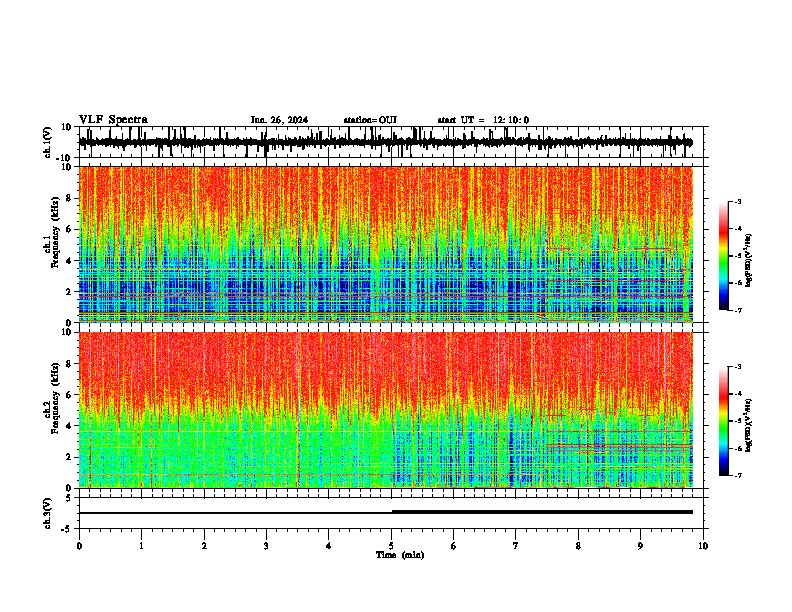Click the "6" kHz tick on ch.2 frequency axis

[x=68, y=394]
